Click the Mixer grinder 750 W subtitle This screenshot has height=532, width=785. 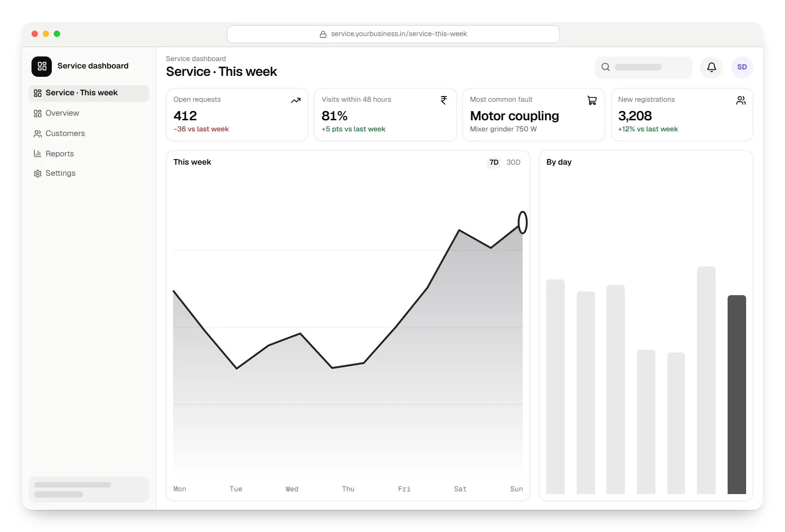504,129
